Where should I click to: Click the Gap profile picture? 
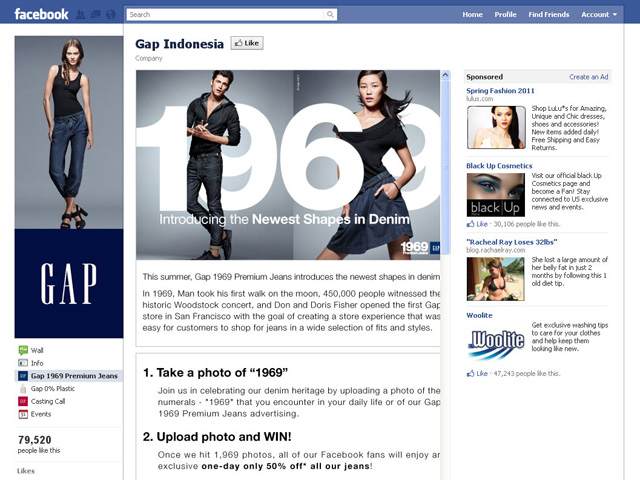point(69,187)
